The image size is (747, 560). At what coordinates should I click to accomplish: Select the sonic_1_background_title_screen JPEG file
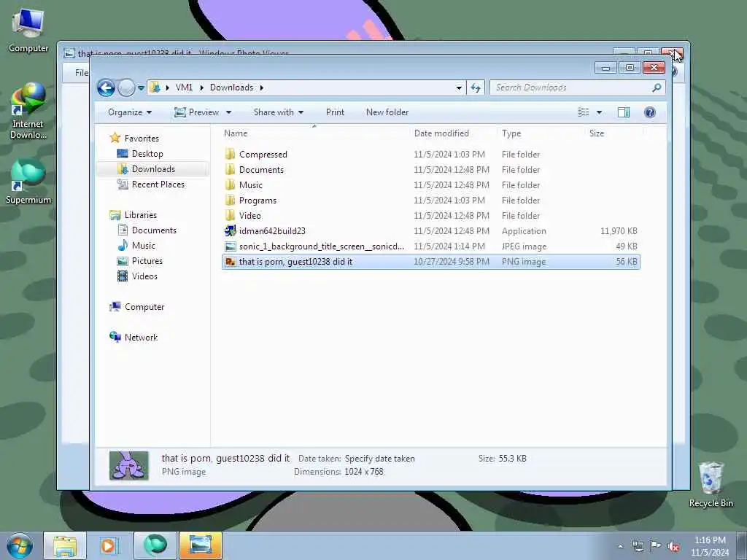430,246
